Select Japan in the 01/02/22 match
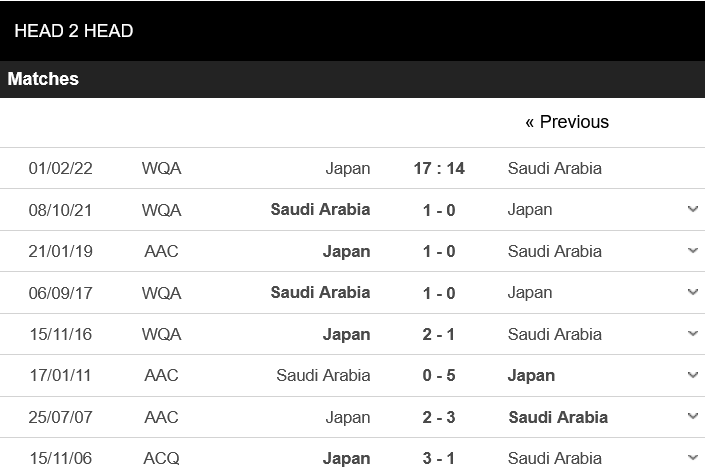705x470 pixels. (348, 168)
